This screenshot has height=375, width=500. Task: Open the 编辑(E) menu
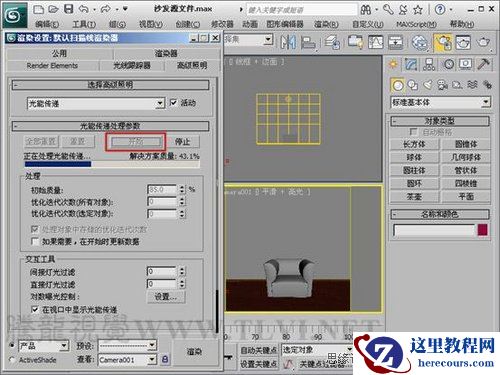47,24
